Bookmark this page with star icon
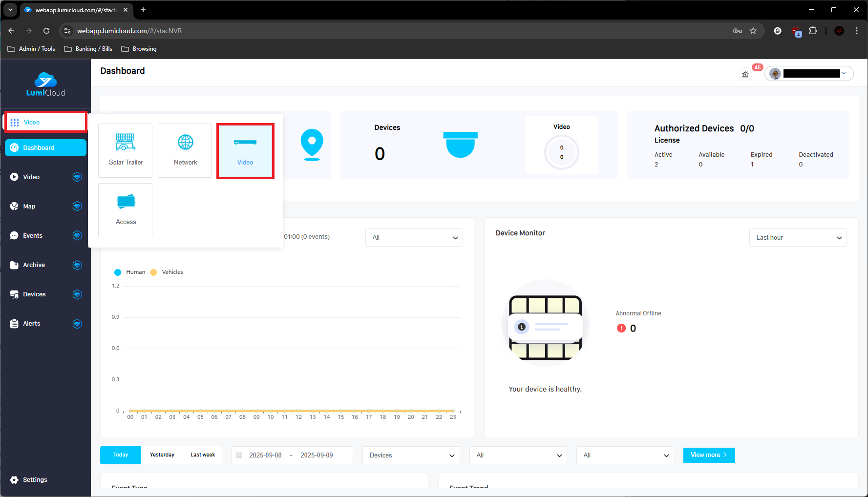 (753, 31)
